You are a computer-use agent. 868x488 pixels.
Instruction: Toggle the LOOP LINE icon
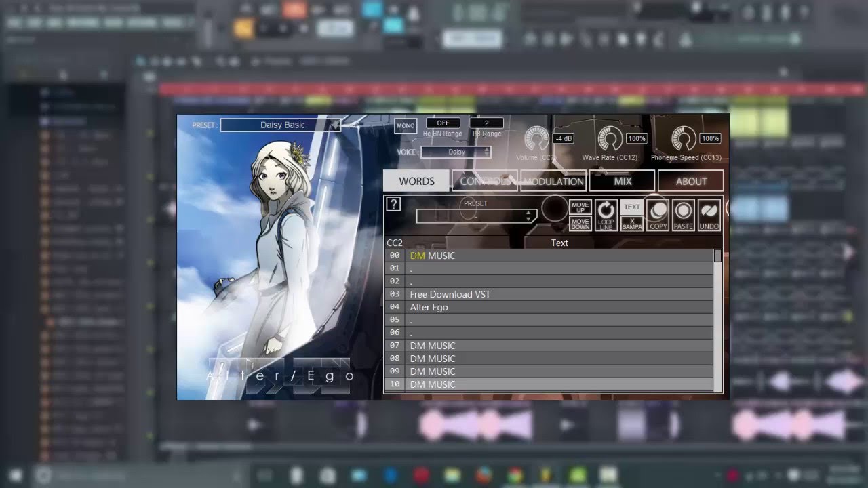606,215
